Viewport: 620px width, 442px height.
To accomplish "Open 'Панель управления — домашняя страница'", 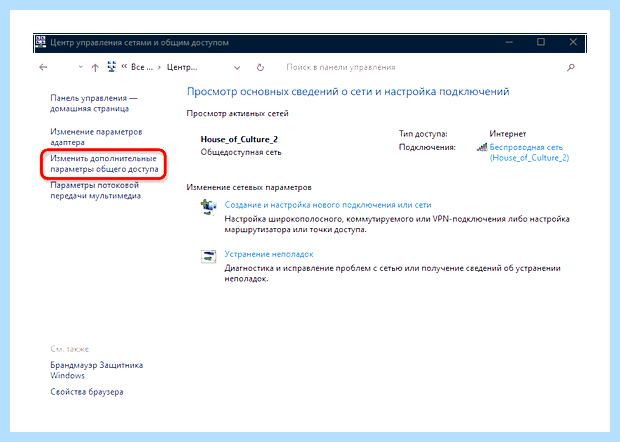I will click(x=94, y=103).
